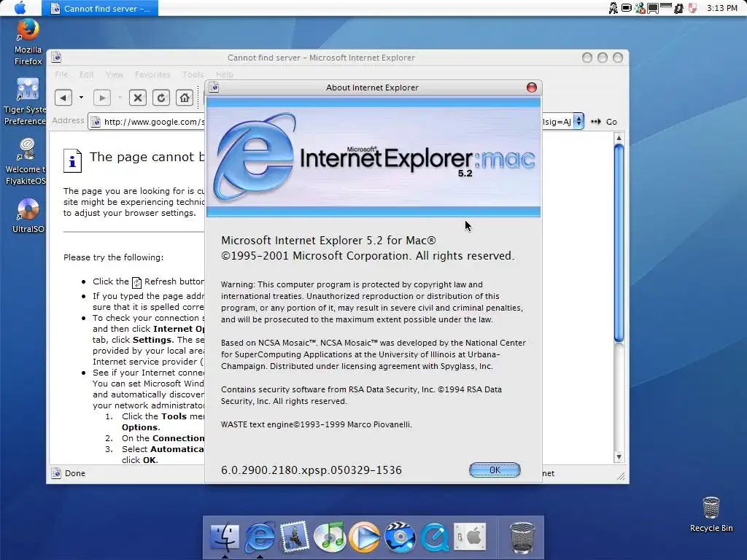The width and height of the screenshot is (747, 560).
Task: Click the 'Microsoft Internet Explorer 5.2 for Mac' text
Action: coord(328,241)
